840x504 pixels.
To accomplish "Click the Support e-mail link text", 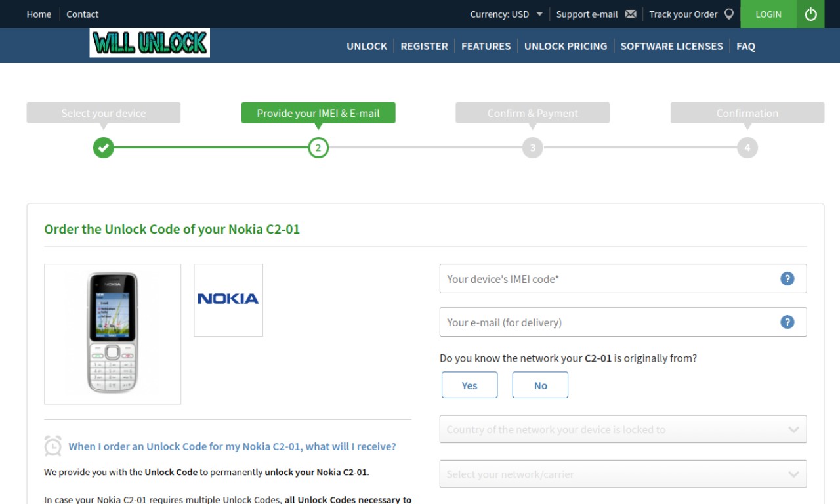I will [587, 14].
